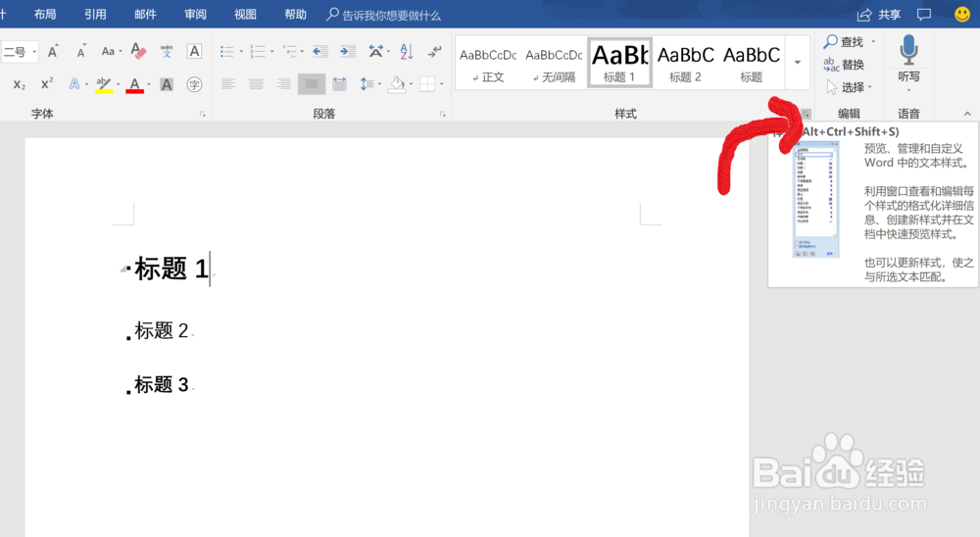Open the 选择 (Select) menu
The height and width of the screenshot is (537, 980).
849,87
